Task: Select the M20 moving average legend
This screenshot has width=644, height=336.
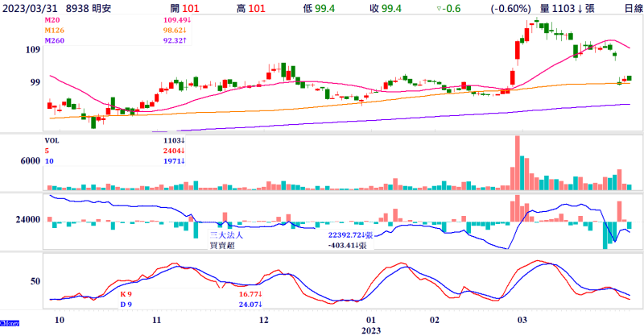Action: tap(55, 18)
